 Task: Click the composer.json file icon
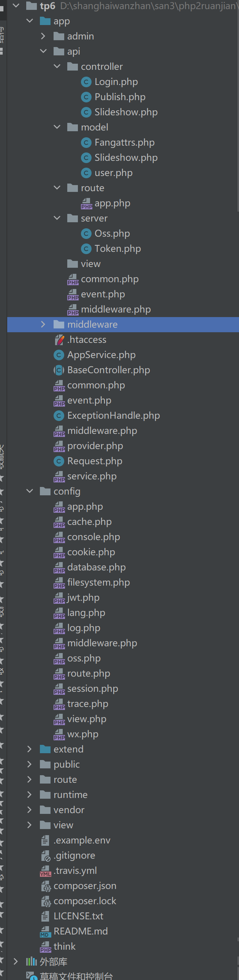46,886
